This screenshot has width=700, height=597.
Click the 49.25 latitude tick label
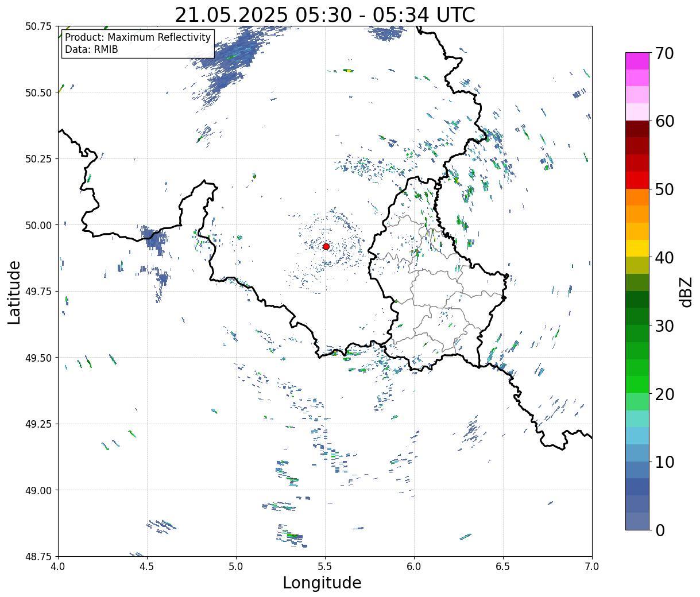(x=38, y=424)
